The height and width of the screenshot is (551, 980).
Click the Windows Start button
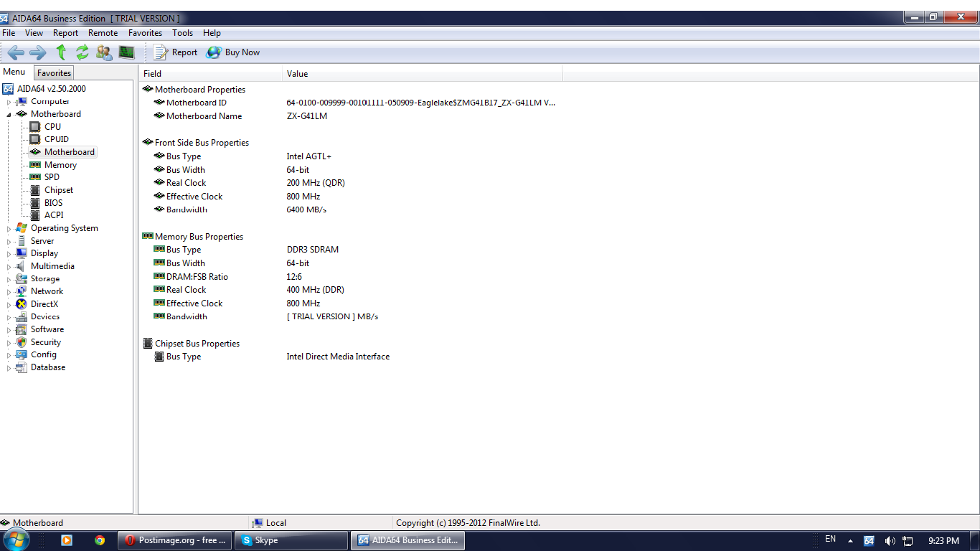[x=16, y=540]
